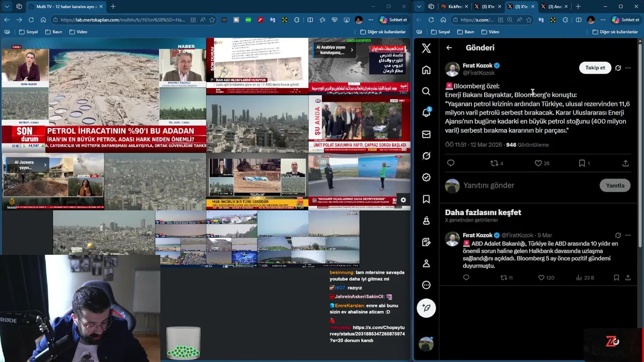Expand the Al Jazeera yayın chevron
644x362 pixels.
pos(45,164)
